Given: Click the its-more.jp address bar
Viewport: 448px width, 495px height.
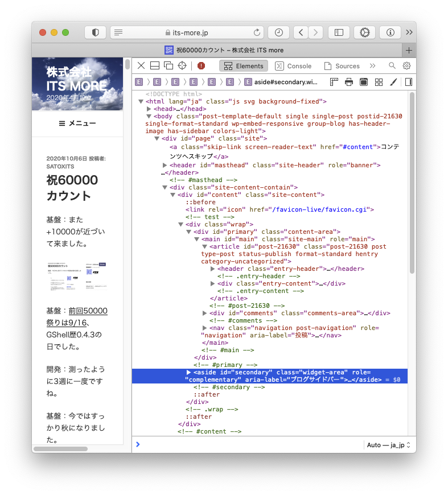Looking at the screenshot, I should tap(187, 32).
